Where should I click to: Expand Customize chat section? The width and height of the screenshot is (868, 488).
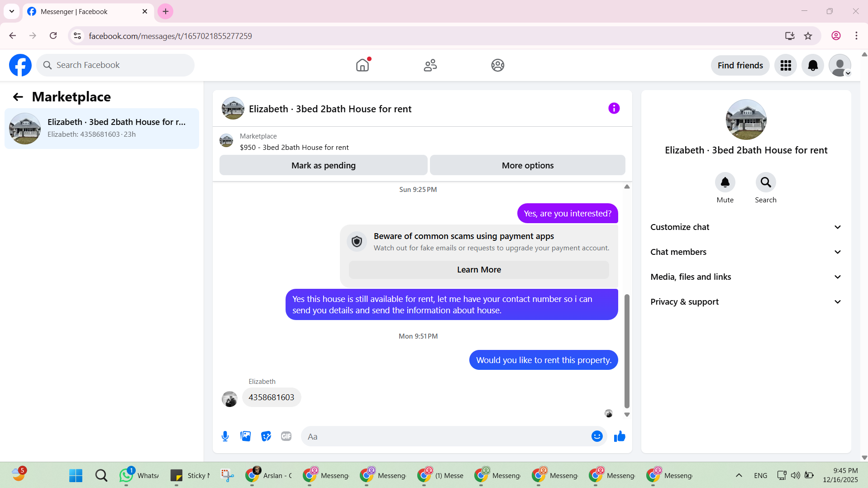(x=746, y=227)
